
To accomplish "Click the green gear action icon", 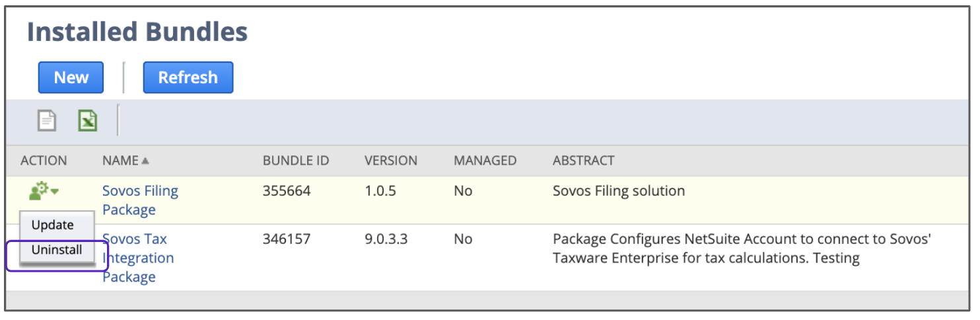I will [x=38, y=192].
